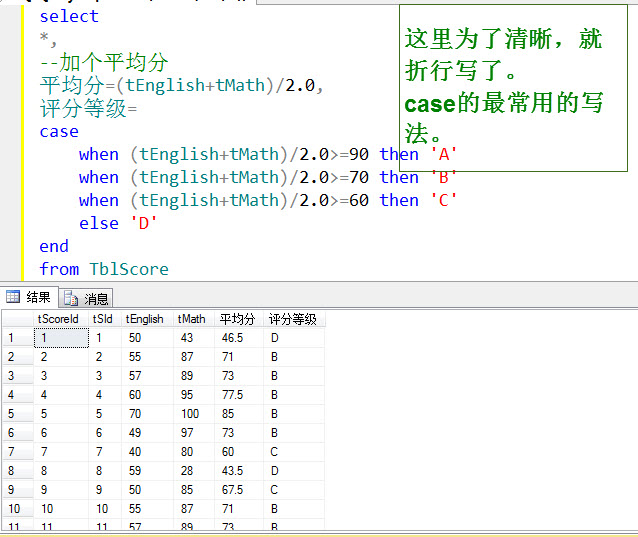638x537 pixels.
Task: Click the document icon on 消息 tab
Action: coord(72,298)
